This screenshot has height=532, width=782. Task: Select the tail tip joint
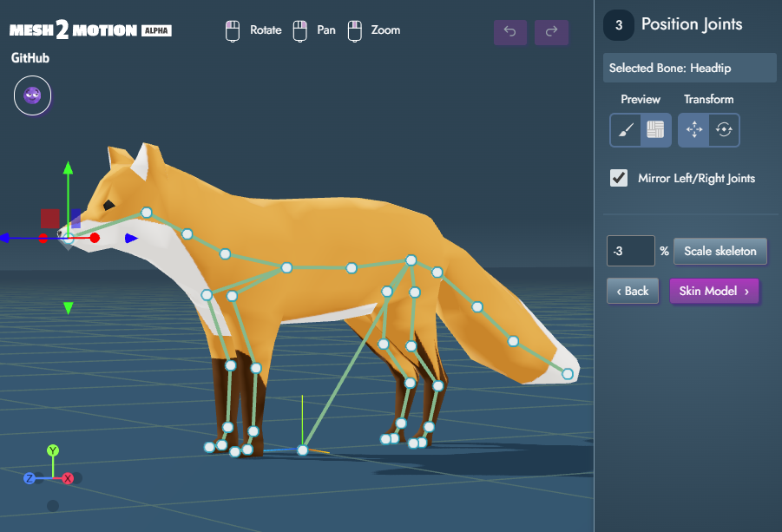pyautogui.click(x=568, y=374)
